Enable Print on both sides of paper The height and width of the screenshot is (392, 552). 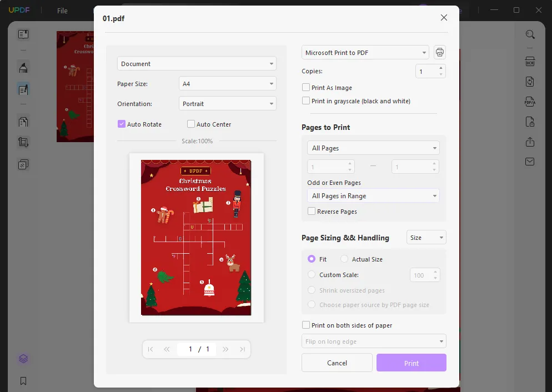(306, 325)
